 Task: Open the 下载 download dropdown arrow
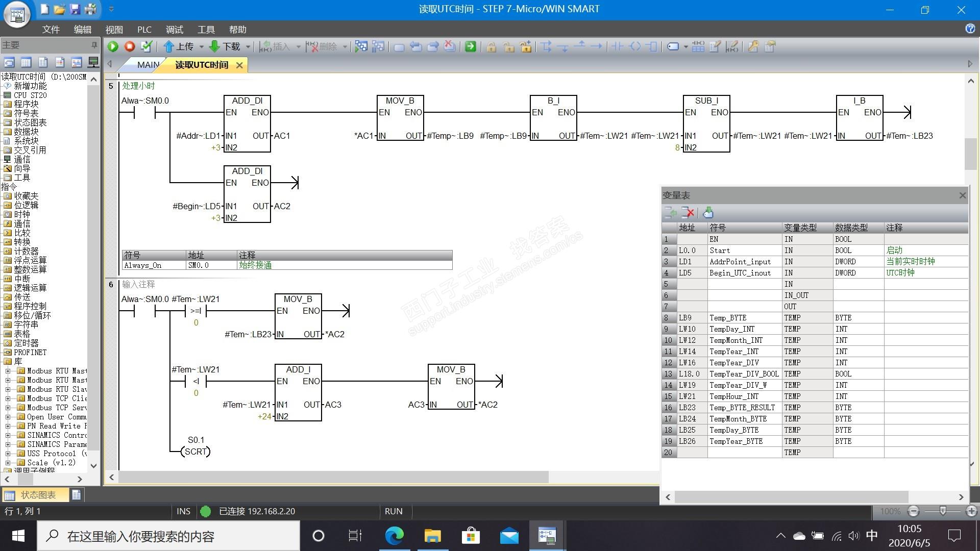(x=248, y=47)
